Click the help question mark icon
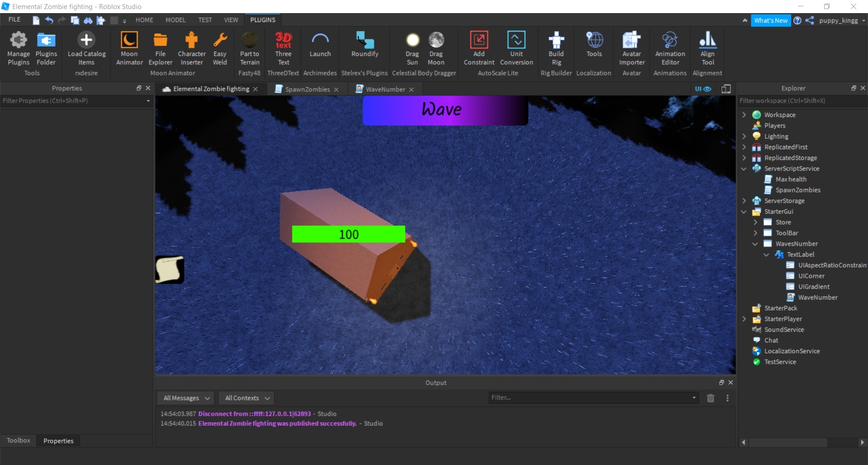 [x=797, y=20]
